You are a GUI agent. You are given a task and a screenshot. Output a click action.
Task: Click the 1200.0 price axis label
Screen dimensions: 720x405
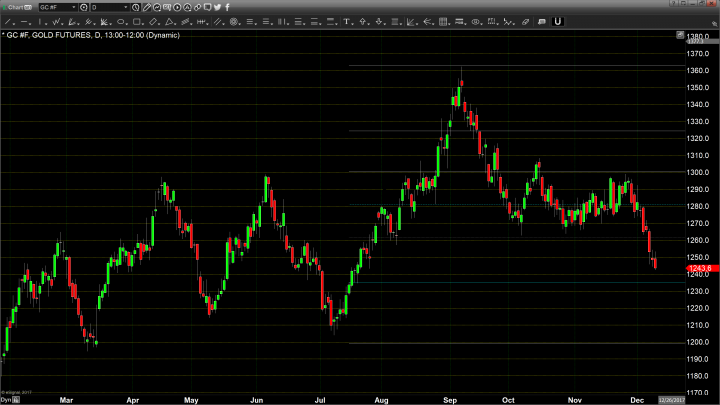698,342
